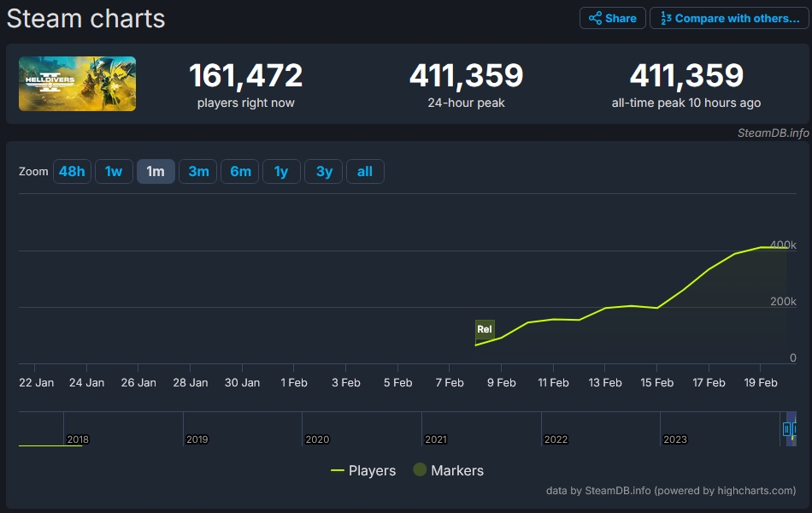Viewport: 812px width, 513px height.
Task: Click 2018 in the navigator timeline
Action: [x=78, y=439]
